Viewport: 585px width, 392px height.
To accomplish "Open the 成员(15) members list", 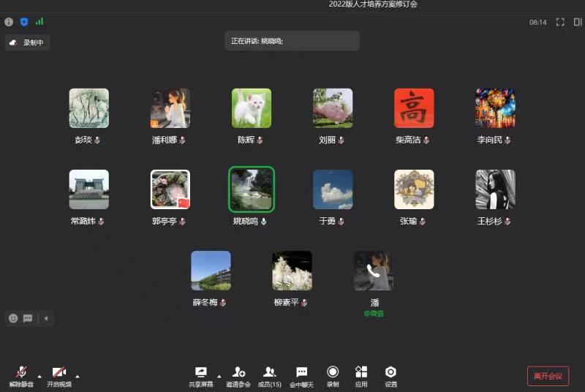I will click(x=270, y=376).
